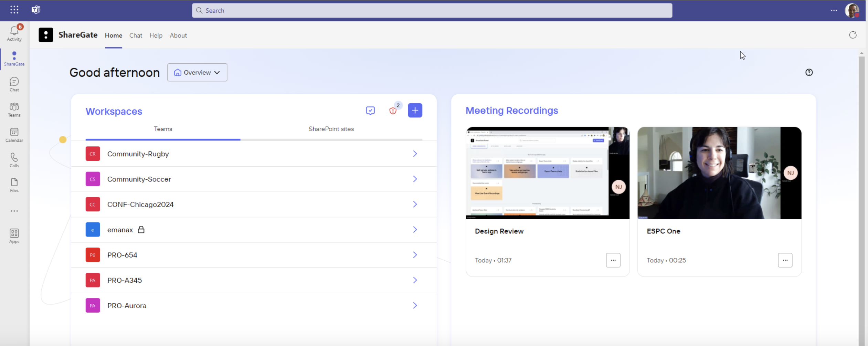Open Chat from the left sidebar

point(14,84)
